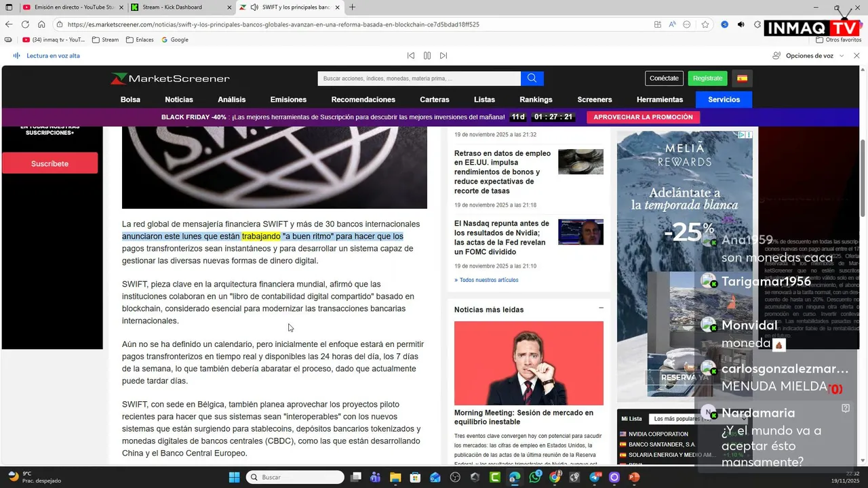Add the page to favorites star
Viewport: 868px width, 488px height.
tap(705, 24)
